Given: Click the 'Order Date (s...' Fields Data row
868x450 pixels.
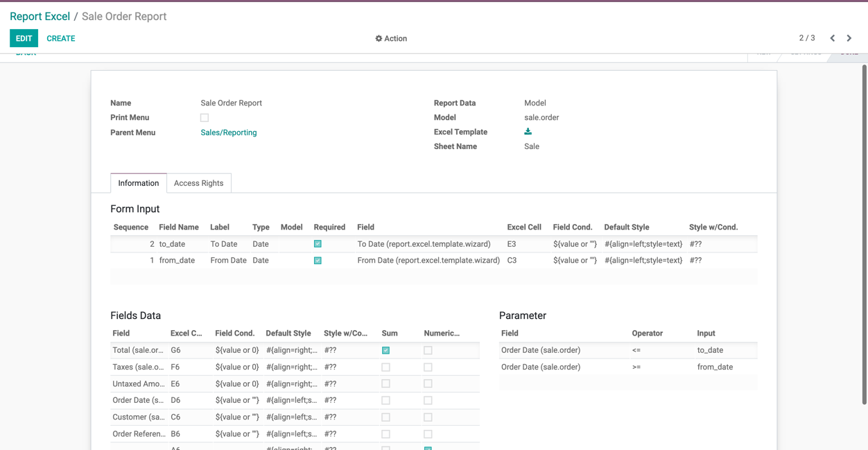Looking at the screenshot, I should [x=295, y=400].
